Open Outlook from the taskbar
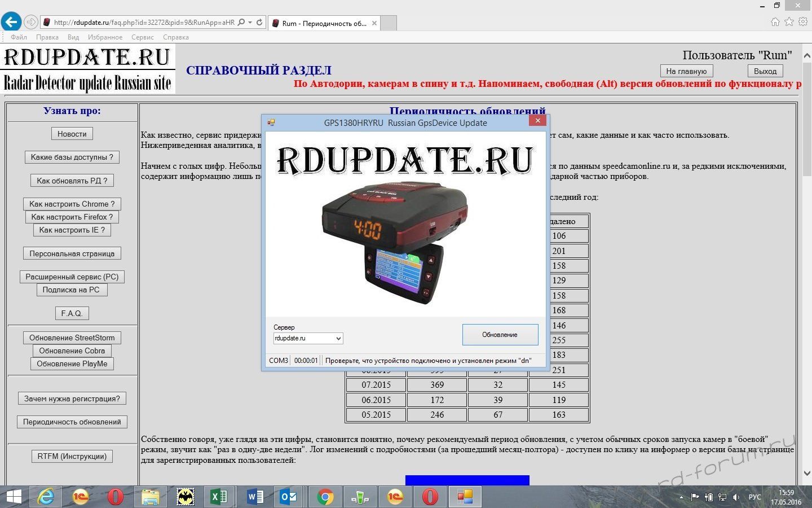812x508 pixels. [x=289, y=497]
